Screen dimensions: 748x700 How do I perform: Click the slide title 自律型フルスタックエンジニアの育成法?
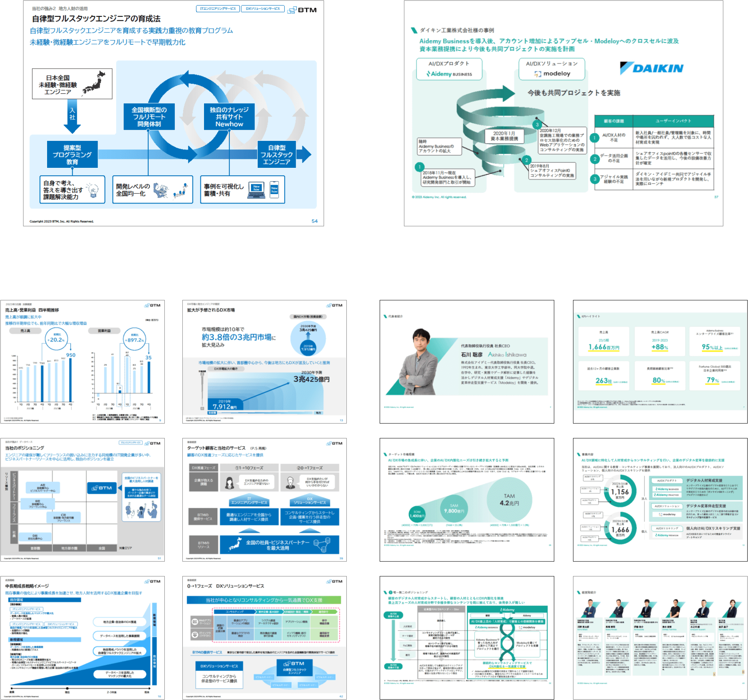pyautogui.click(x=96, y=18)
